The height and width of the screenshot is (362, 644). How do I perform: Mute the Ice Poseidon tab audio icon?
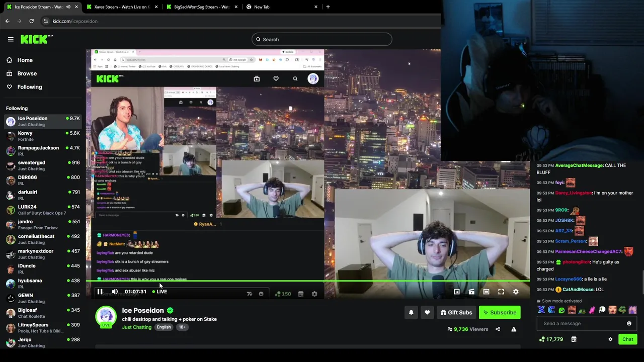[x=68, y=7]
